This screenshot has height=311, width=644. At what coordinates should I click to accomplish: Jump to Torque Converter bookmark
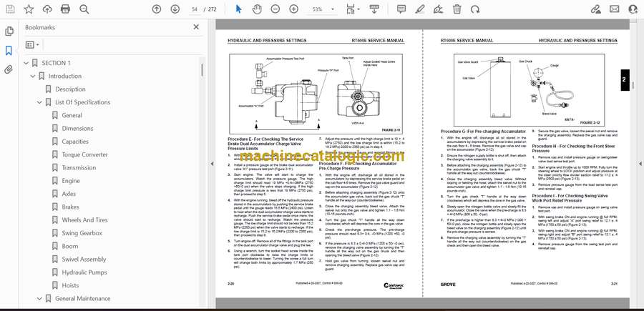[84, 154]
